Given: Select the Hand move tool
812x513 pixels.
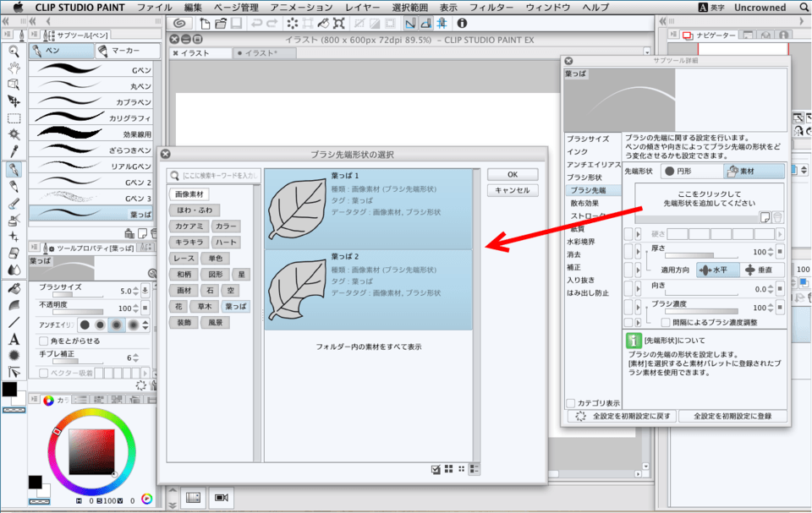Looking at the screenshot, I should [x=14, y=68].
